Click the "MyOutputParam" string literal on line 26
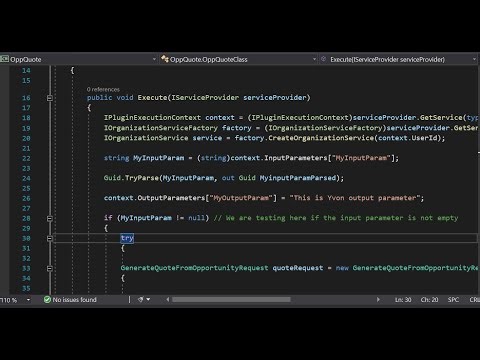The width and height of the screenshot is (480, 360). (x=241, y=198)
